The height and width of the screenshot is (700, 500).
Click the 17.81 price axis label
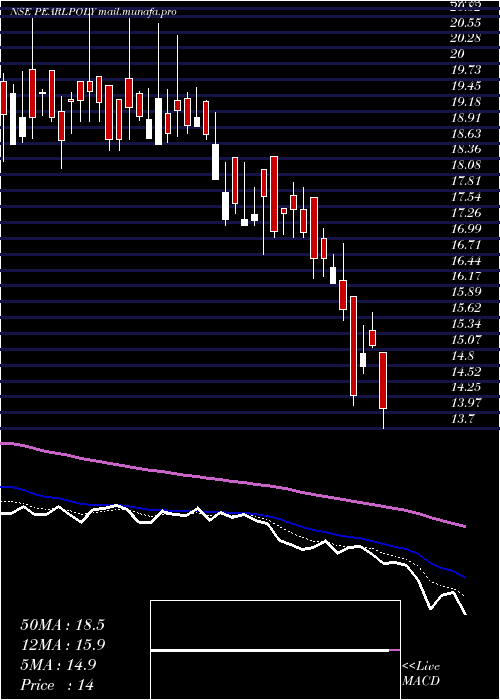coord(467,181)
